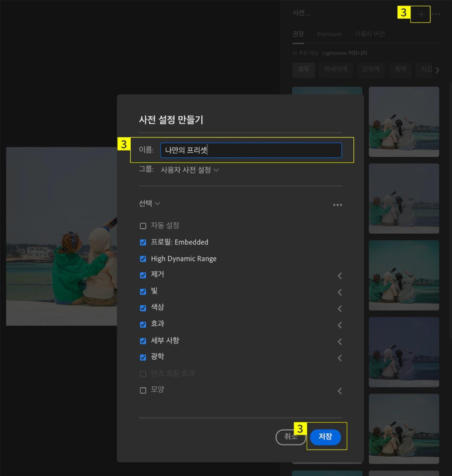452x476 pixels.
Task: Click the 취소 cancel button
Action: tap(290, 437)
